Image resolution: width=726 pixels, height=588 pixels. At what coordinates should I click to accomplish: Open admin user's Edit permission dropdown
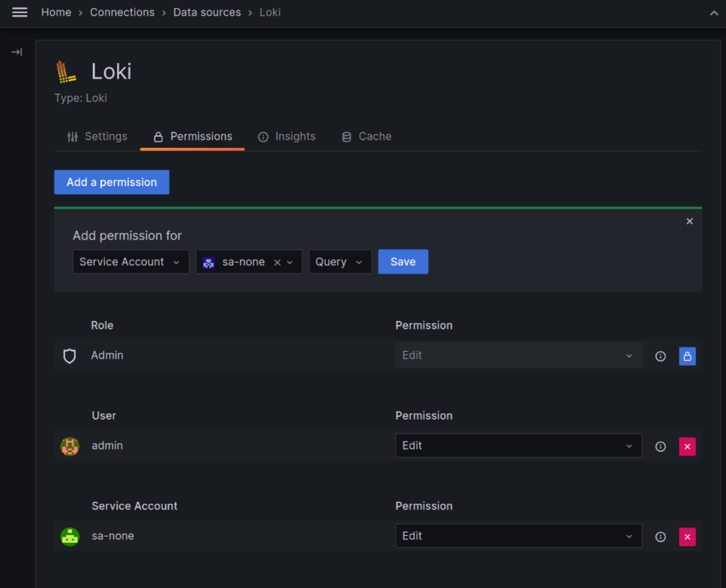[518, 446]
